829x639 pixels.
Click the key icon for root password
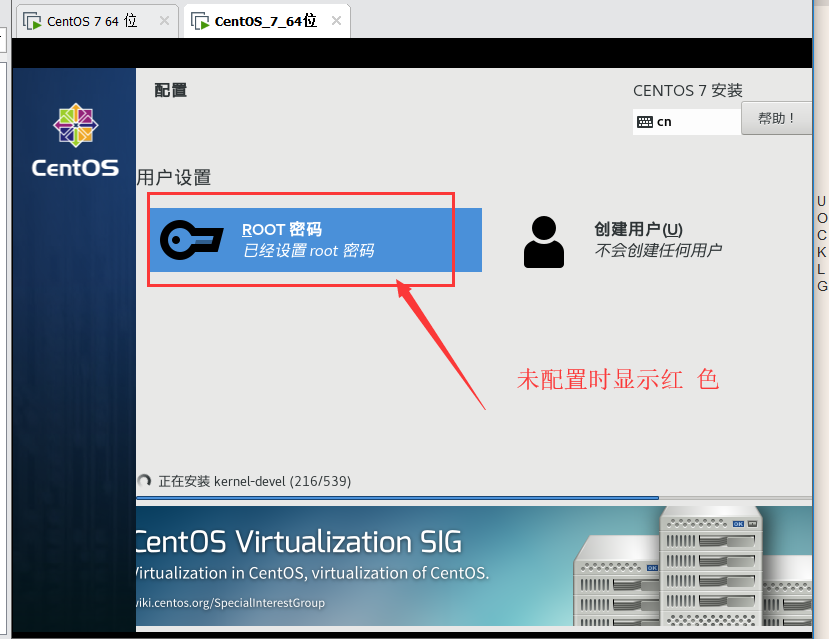pyautogui.click(x=191, y=240)
